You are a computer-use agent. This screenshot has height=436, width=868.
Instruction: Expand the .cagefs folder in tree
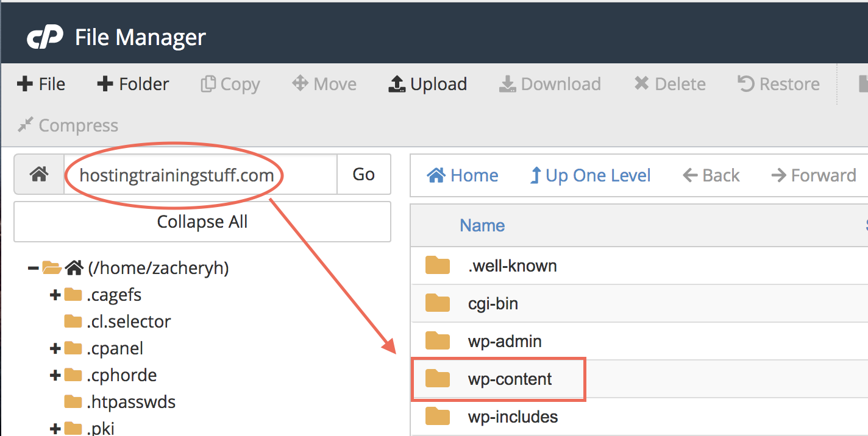(x=55, y=295)
